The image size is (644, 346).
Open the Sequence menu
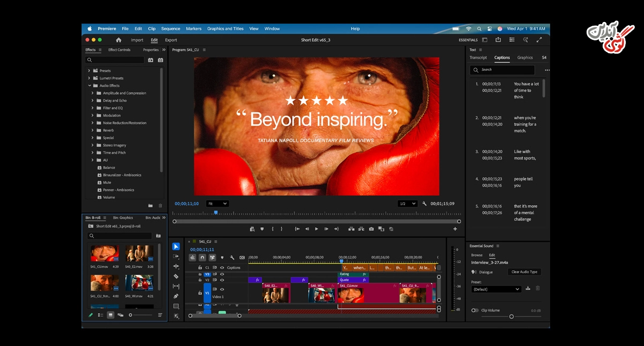coord(171,28)
